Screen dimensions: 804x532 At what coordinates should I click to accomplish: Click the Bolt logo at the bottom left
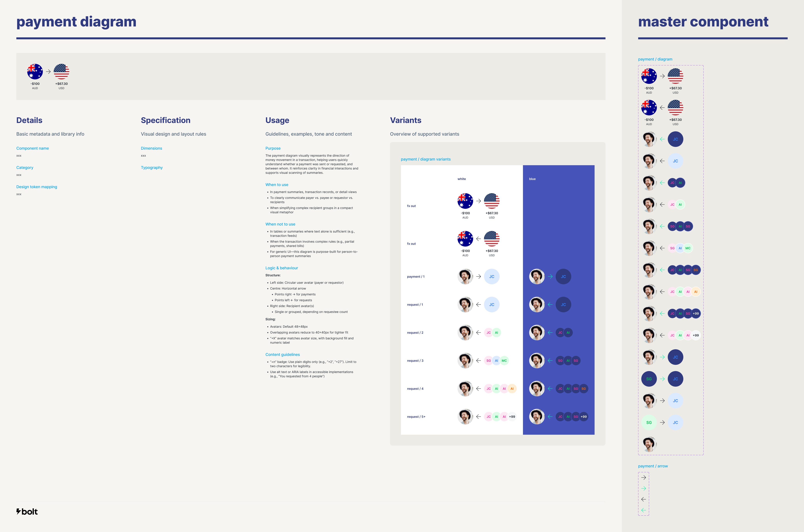click(27, 512)
